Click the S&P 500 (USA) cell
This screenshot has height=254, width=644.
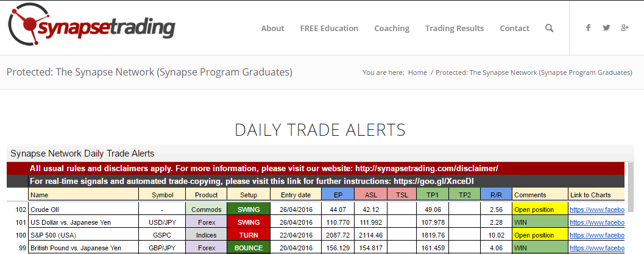coord(83,236)
